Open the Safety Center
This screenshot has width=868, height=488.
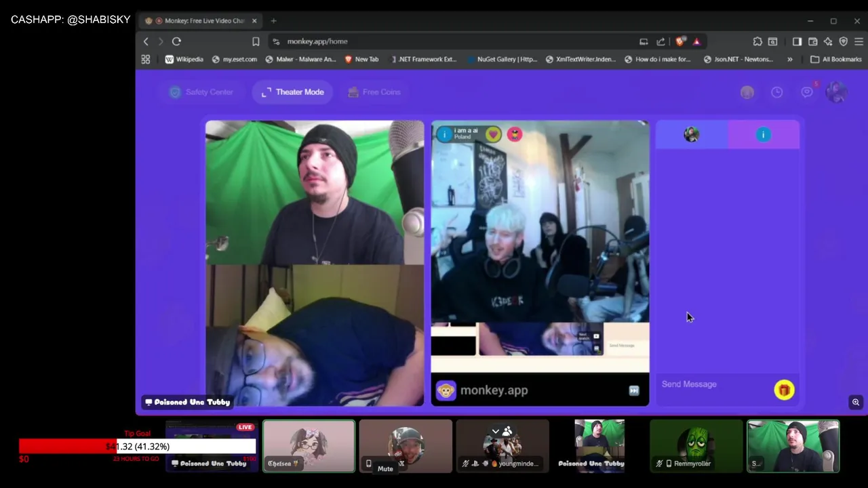click(x=201, y=92)
